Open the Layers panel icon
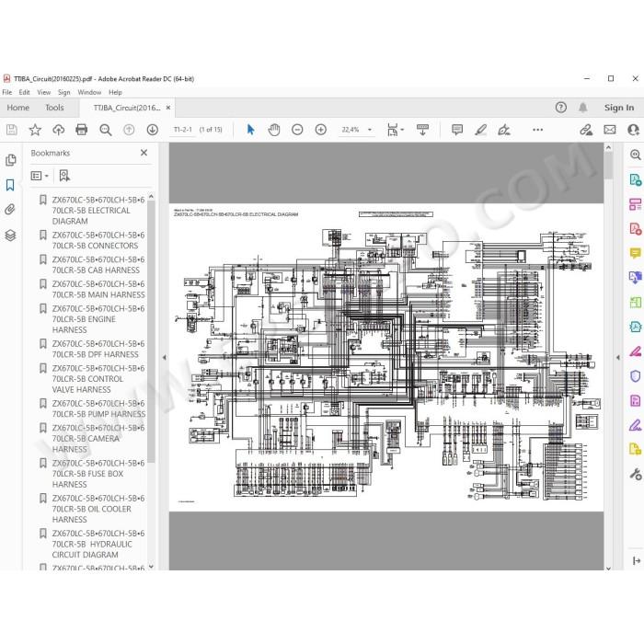 point(10,236)
